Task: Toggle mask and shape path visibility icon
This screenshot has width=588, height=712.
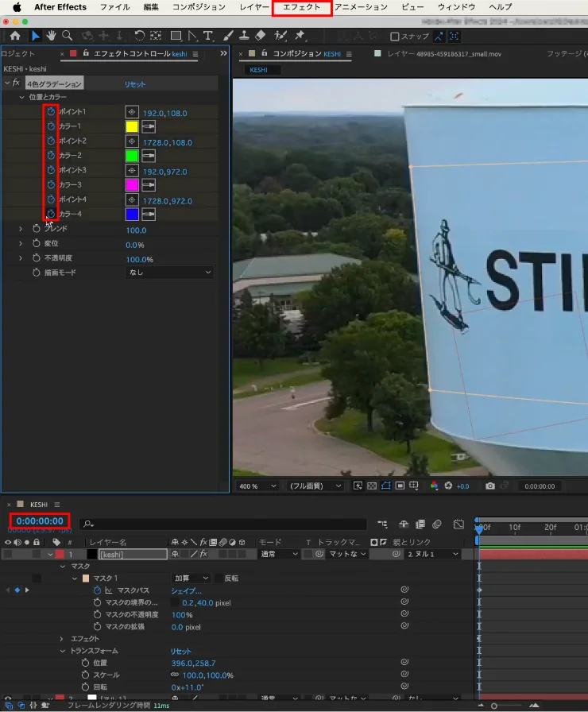Action: coord(386,486)
